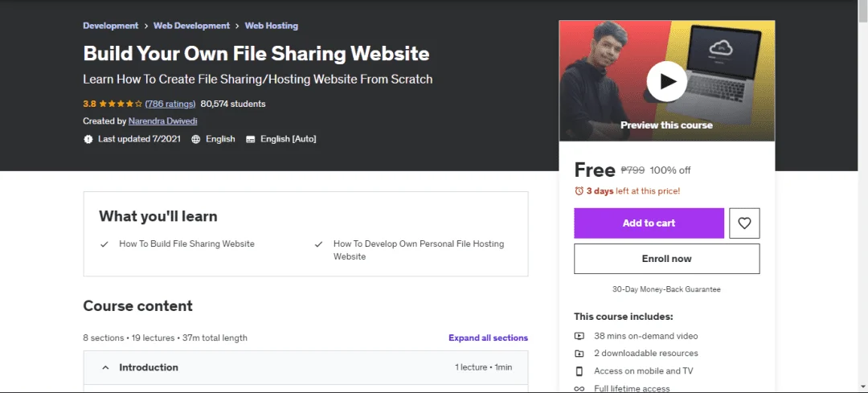Click the This course includes heading
The image size is (868, 393).
[624, 317]
